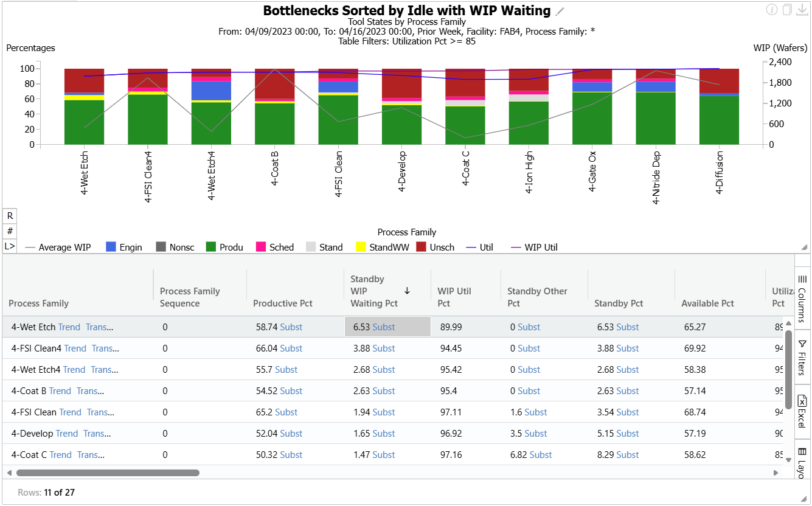
Task: Open Trend link for 4-Develop row
Action: (67, 433)
